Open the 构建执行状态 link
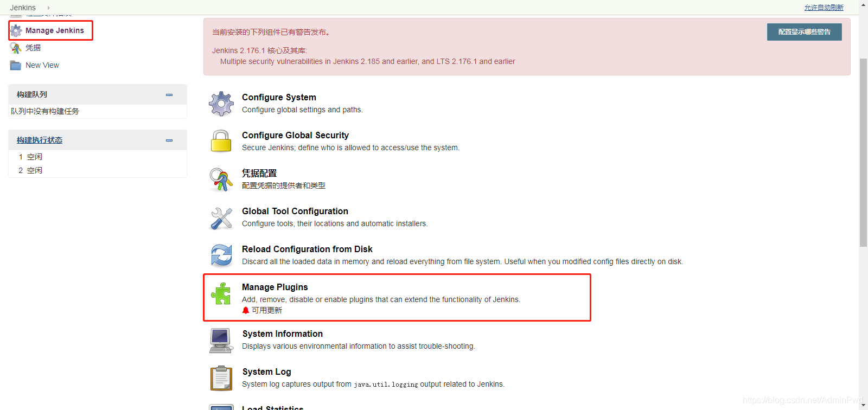Viewport: 868px width, 410px height. tap(40, 140)
